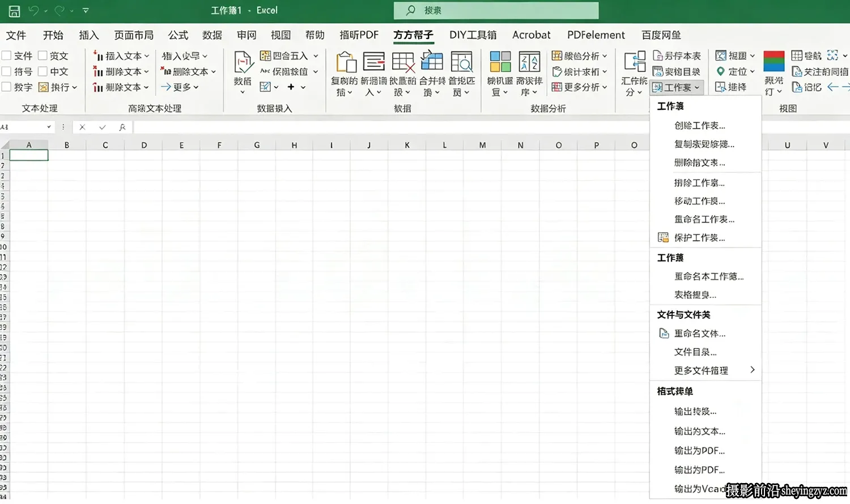The height and width of the screenshot is (504, 850).
Task: Click the table icon with the red X
Action: tap(403, 62)
